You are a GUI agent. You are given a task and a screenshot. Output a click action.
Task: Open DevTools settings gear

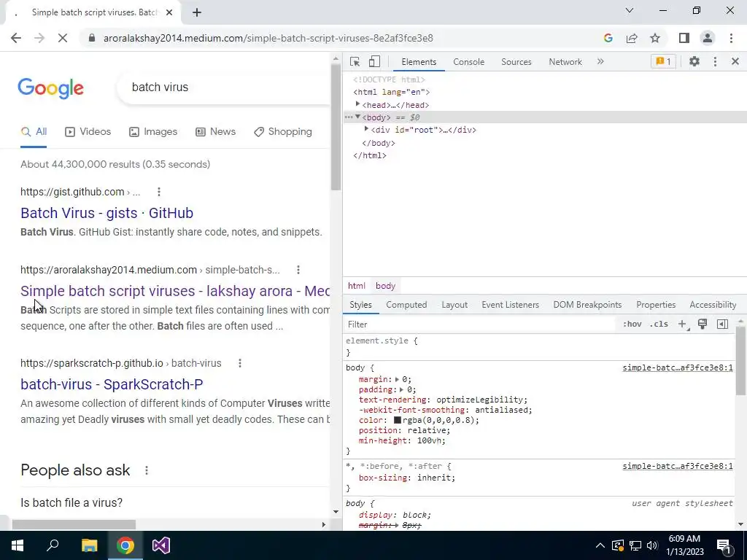point(694,61)
